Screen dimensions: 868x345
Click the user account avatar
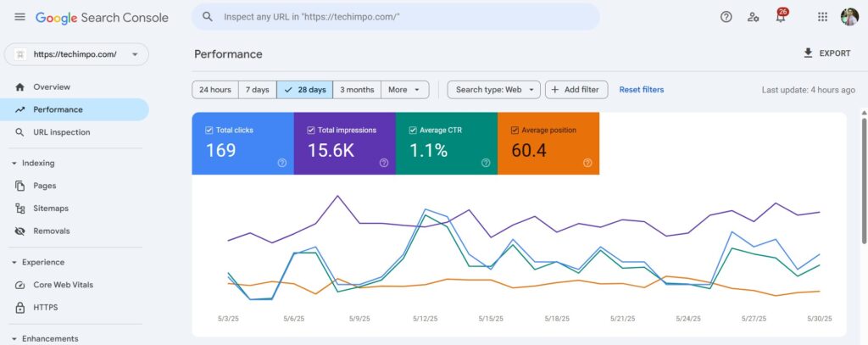[x=849, y=17]
